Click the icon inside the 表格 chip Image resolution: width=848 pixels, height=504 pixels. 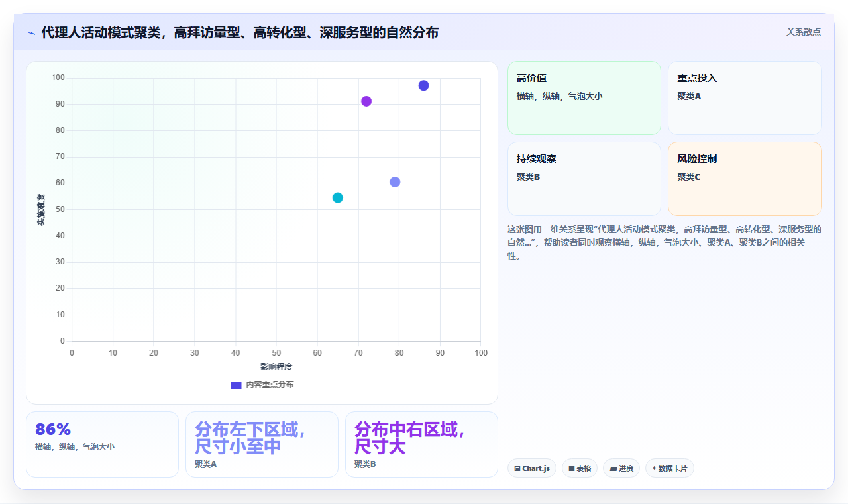pyautogui.click(x=571, y=468)
